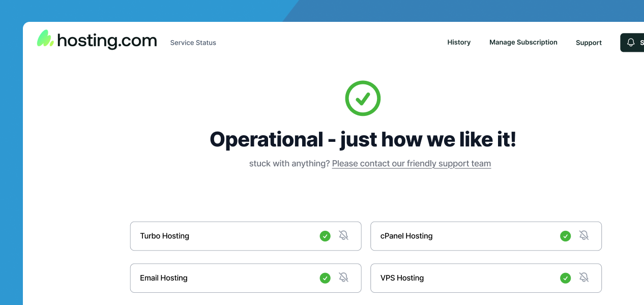The width and height of the screenshot is (644, 305).
Task: Click the bell icon inside the Subscribe button
Action: coord(631,43)
